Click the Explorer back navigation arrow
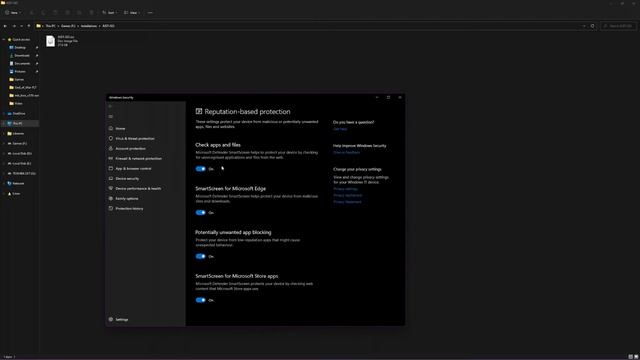Image resolution: width=640 pixels, height=360 pixels. 5,26
